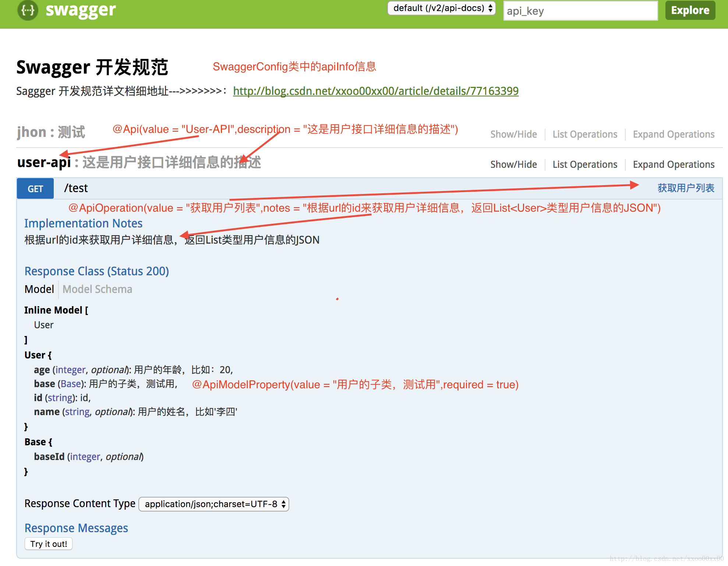
Task: Click the Inline Model heading
Action: click(56, 310)
